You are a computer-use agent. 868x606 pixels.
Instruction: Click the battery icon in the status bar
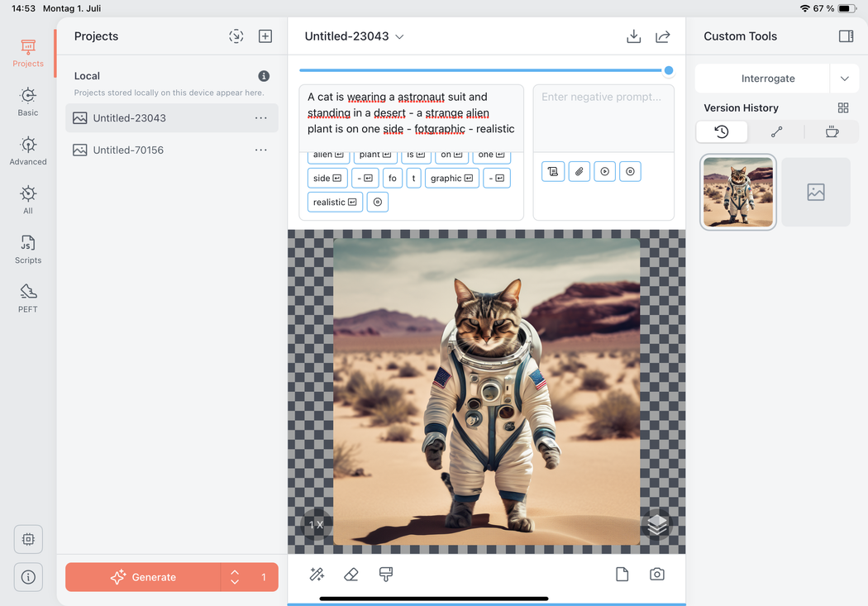(847, 8)
